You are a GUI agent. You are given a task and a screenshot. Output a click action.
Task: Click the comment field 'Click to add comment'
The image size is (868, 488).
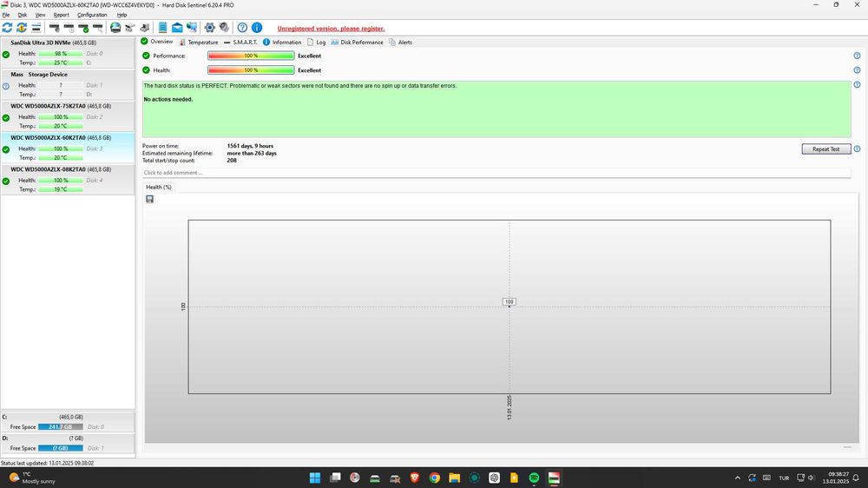[x=496, y=173]
